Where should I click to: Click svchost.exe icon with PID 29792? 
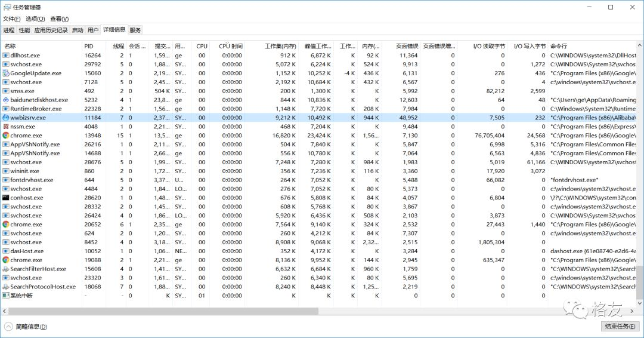pos(6,64)
